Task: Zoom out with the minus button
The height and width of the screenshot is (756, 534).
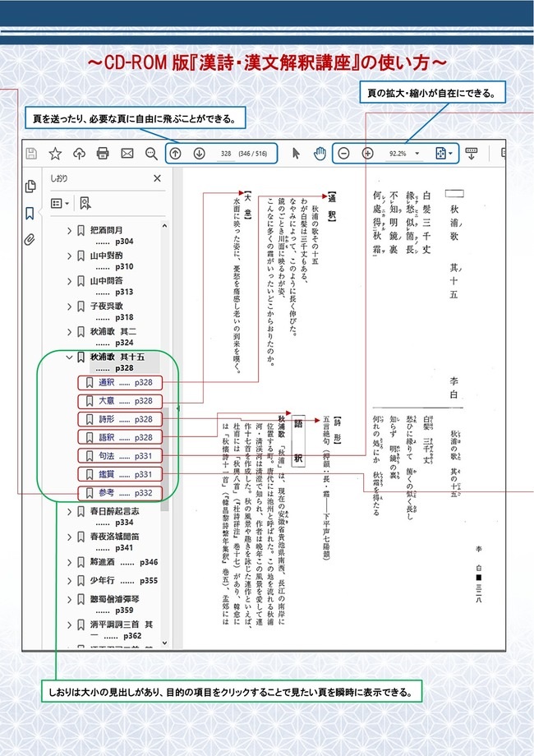Action: pyautogui.click(x=344, y=153)
